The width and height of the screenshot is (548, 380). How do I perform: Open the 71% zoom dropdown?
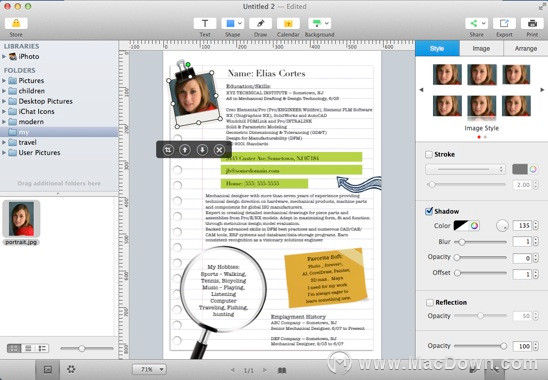pyautogui.click(x=149, y=369)
